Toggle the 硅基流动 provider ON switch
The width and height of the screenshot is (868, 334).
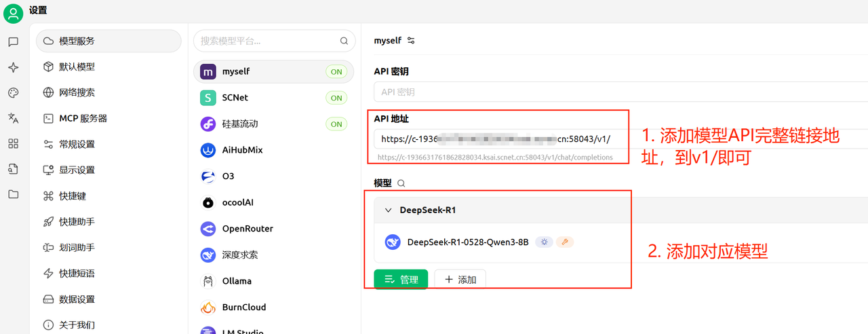click(x=336, y=124)
